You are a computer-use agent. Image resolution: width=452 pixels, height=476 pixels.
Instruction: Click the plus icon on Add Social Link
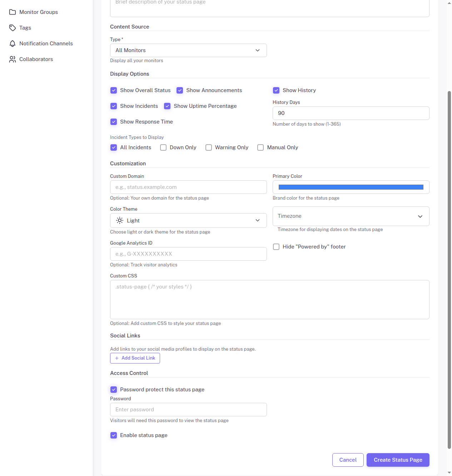coord(117,358)
